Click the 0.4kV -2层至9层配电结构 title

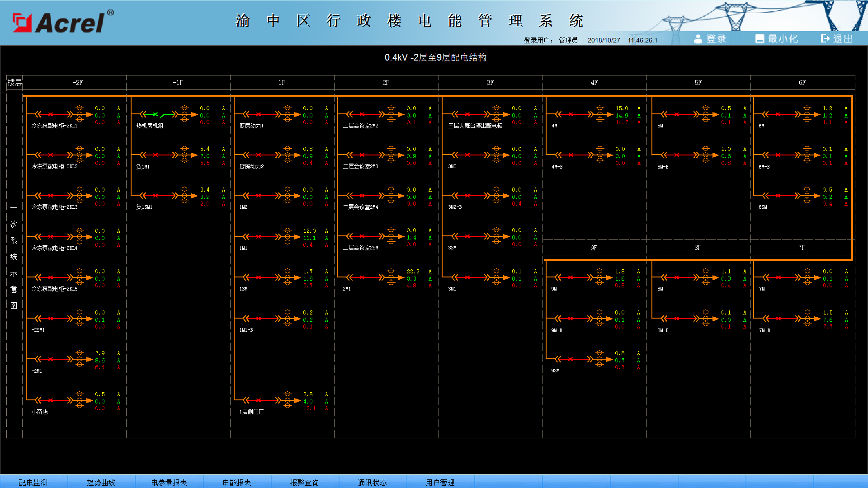click(x=435, y=58)
